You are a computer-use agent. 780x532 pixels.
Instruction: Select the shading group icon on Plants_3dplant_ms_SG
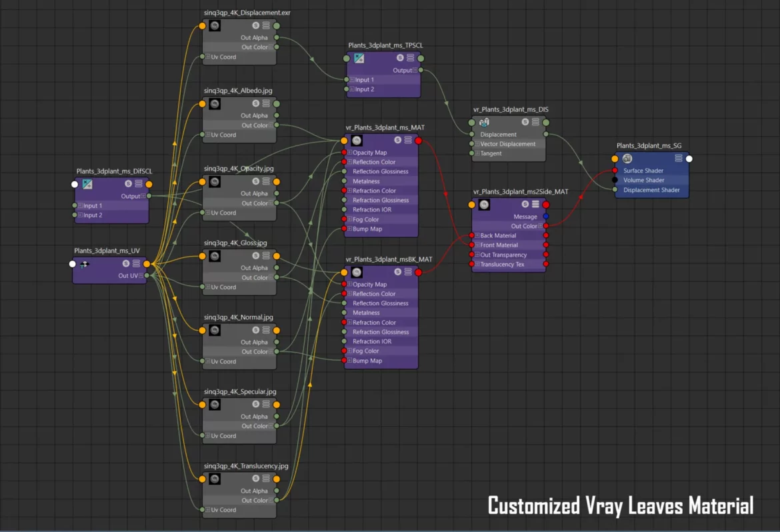coord(627,159)
